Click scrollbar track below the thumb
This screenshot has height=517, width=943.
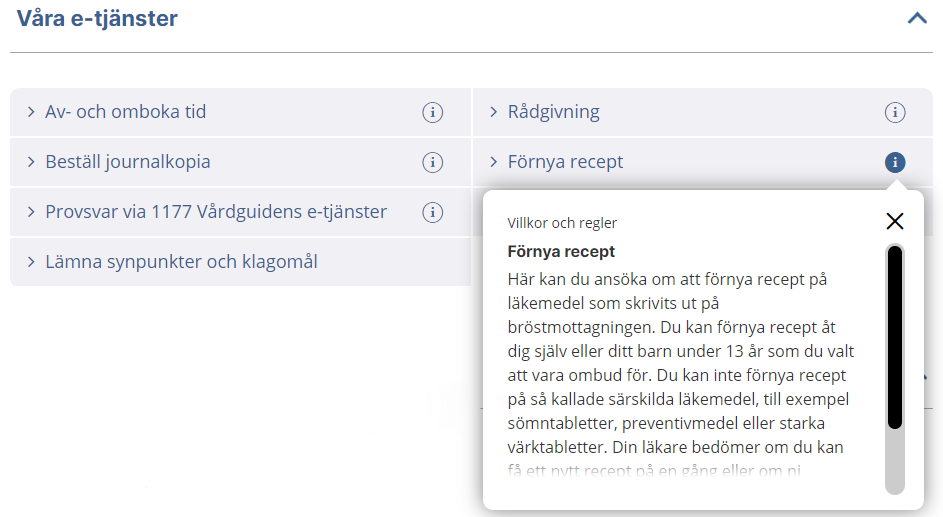pos(895,462)
